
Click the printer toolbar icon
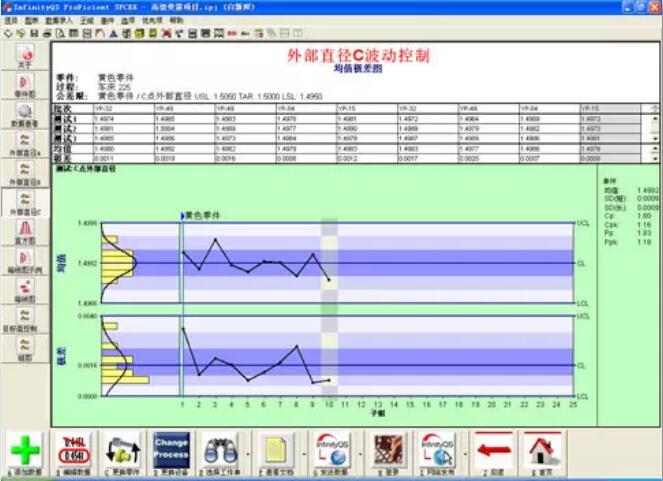coord(47,33)
